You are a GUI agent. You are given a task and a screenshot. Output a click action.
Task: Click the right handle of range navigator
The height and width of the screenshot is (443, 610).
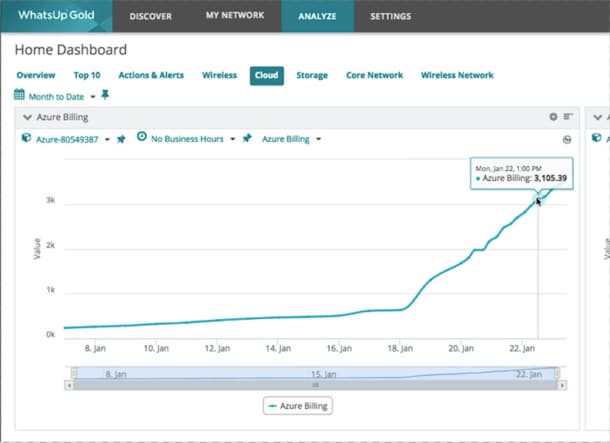pos(557,373)
